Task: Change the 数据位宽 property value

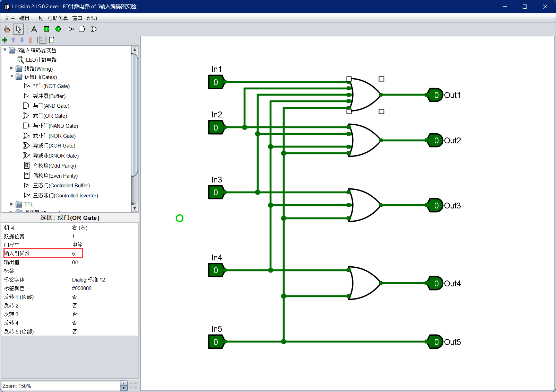Action: (x=104, y=236)
